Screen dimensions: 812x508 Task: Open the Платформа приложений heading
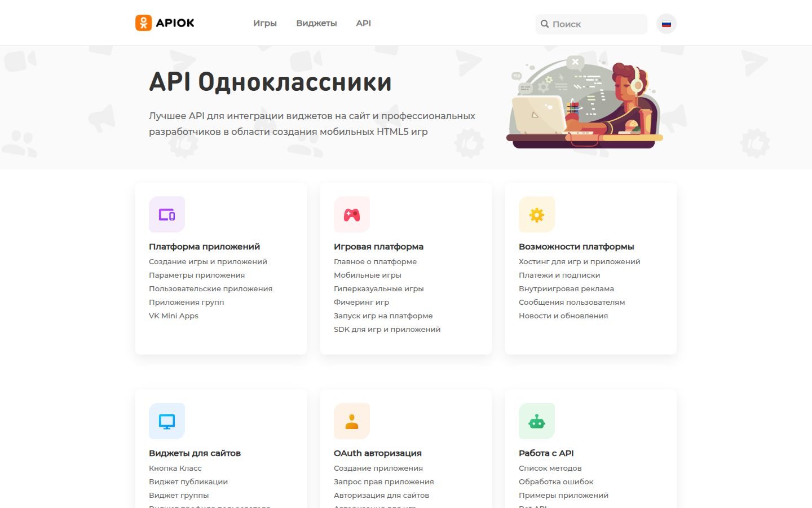[x=204, y=247]
